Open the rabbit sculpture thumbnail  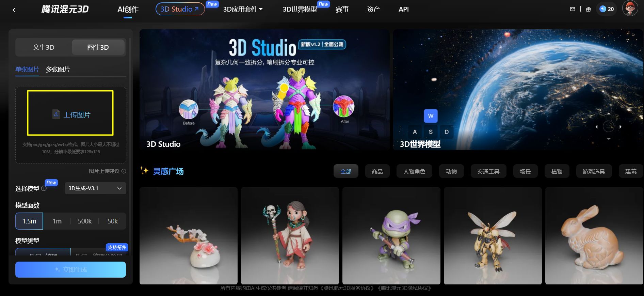[x=594, y=236]
